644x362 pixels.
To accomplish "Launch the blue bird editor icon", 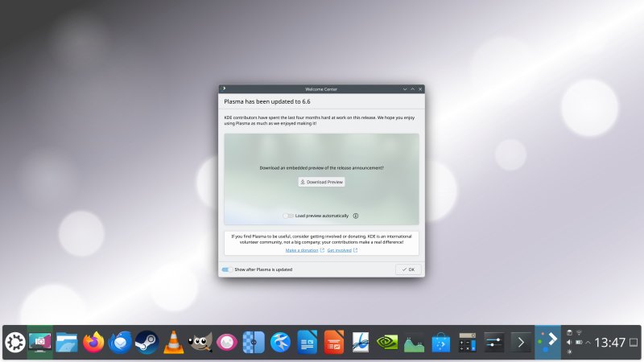I will (280, 343).
